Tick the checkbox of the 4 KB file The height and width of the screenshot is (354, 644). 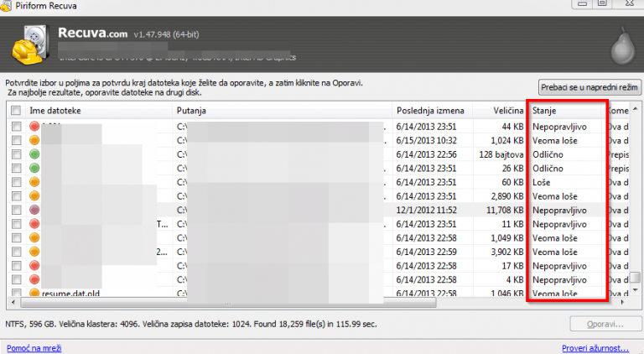(16, 280)
